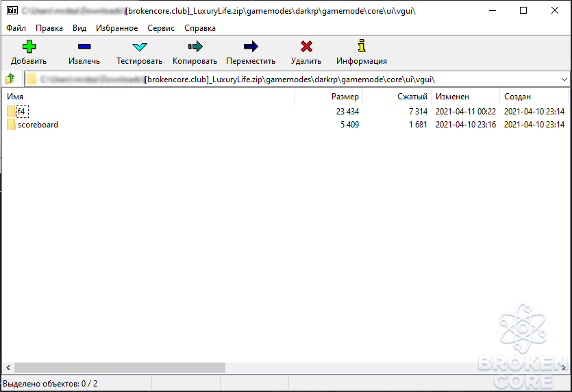Open the Избранное menu

pyautogui.click(x=116, y=28)
